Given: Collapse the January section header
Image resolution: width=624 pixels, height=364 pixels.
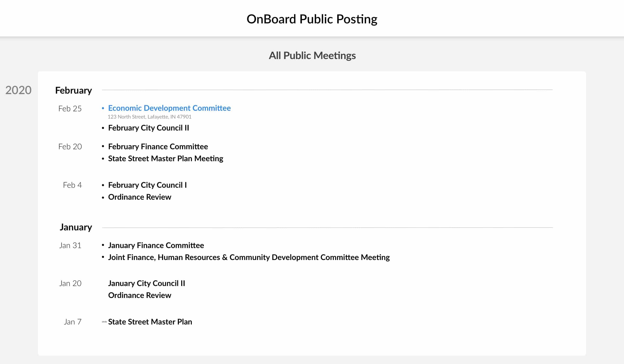Looking at the screenshot, I should (76, 227).
